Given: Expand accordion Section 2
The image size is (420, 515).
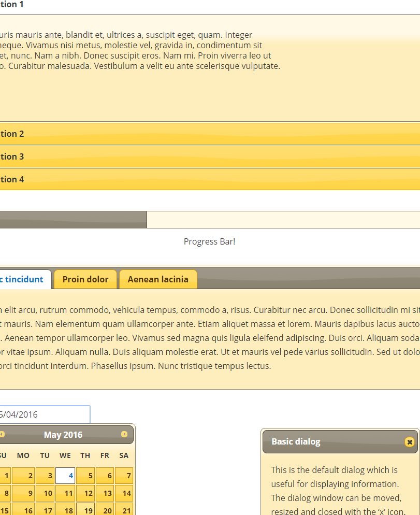Looking at the screenshot, I should pyautogui.click(x=210, y=134).
